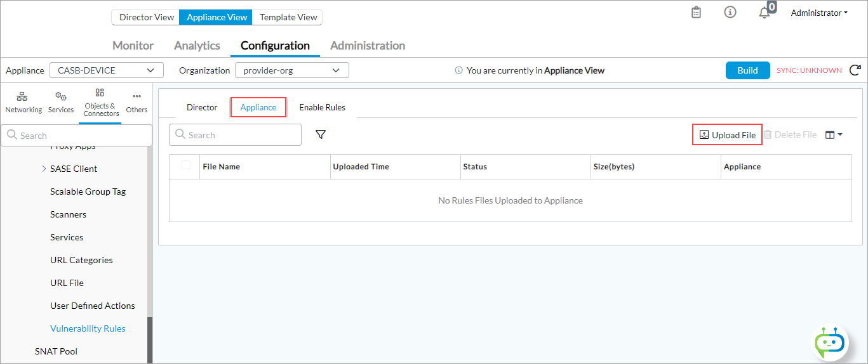
Task: Open the clipboard tasks icon in header
Action: [x=696, y=13]
